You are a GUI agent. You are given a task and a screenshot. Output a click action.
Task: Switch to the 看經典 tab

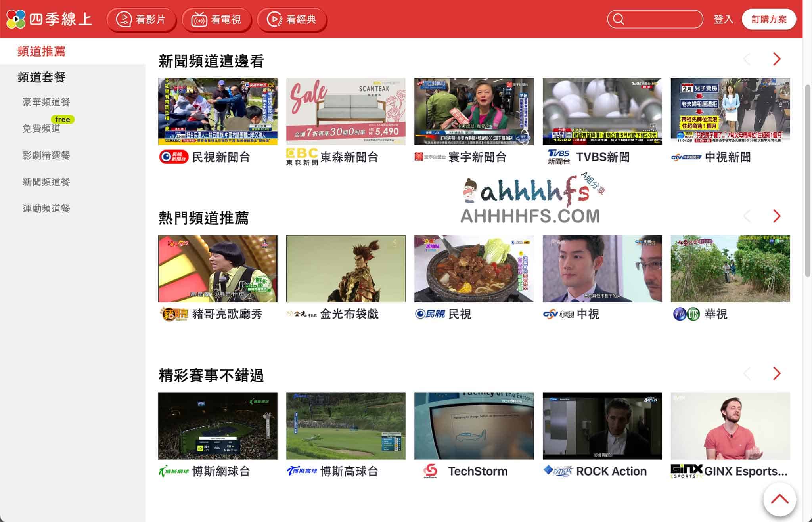click(x=292, y=19)
